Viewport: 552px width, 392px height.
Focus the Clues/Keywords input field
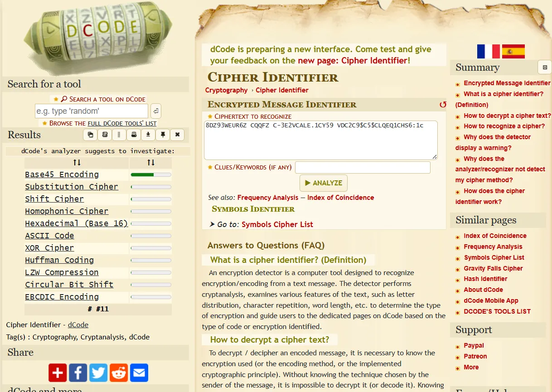click(362, 167)
